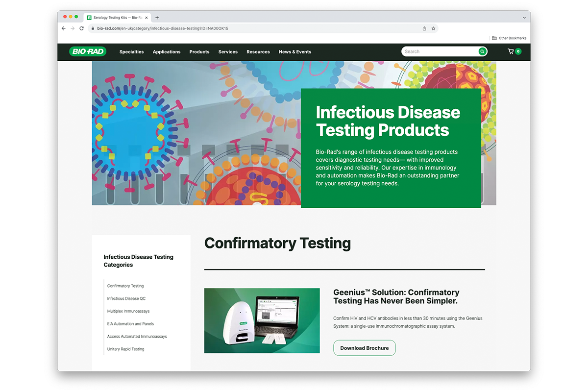Focus the site Search field

(440, 51)
